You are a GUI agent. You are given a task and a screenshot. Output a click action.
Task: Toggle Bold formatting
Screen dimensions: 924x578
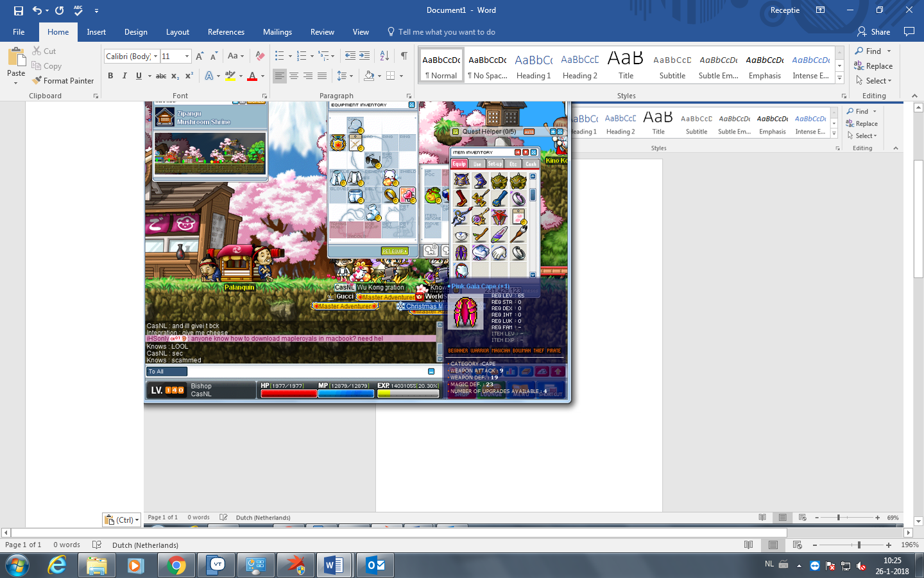coord(110,76)
